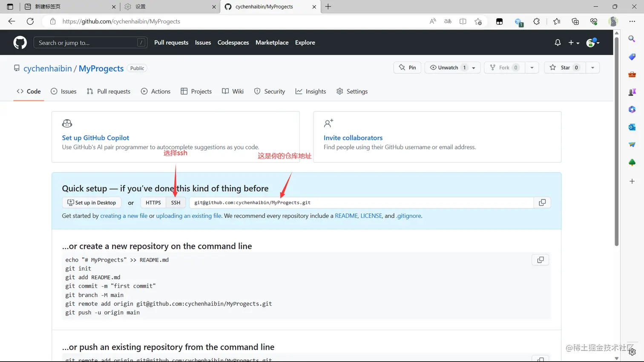Screen dimensions: 644x362
Task: Fork the MyProgects repository
Action: 505,68
